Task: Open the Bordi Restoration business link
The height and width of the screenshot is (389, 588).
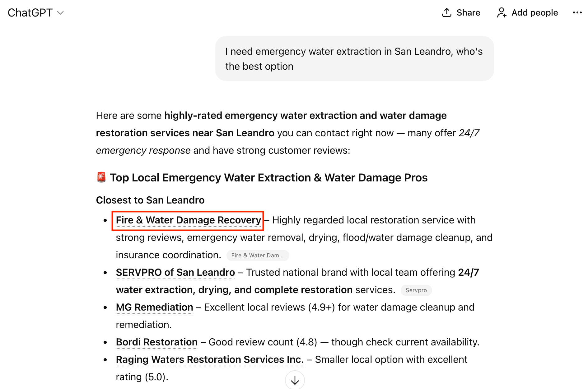Action: pos(156,342)
